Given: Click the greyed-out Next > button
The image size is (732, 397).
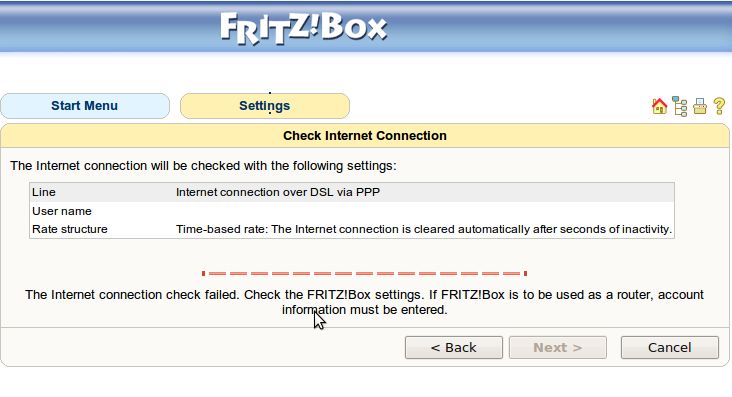Looking at the screenshot, I should tap(558, 347).
